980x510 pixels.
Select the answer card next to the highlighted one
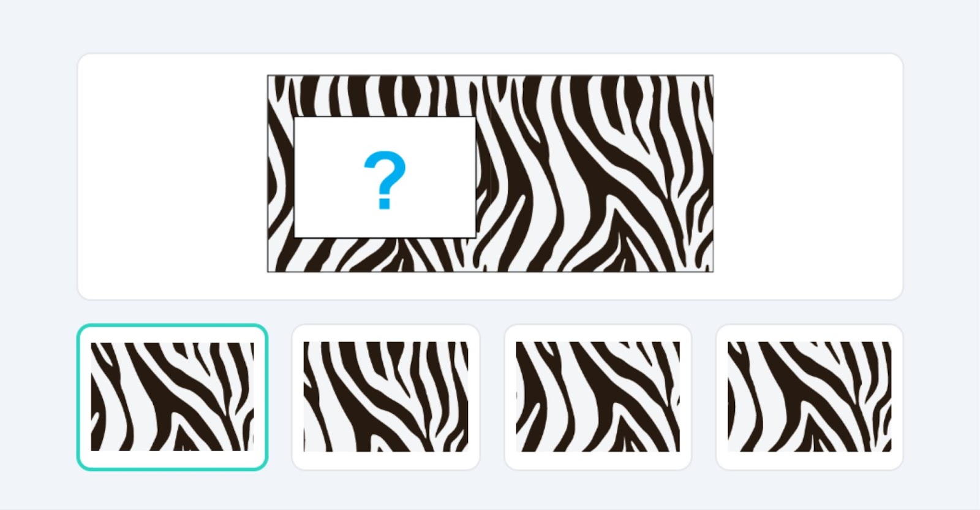tap(386, 397)
